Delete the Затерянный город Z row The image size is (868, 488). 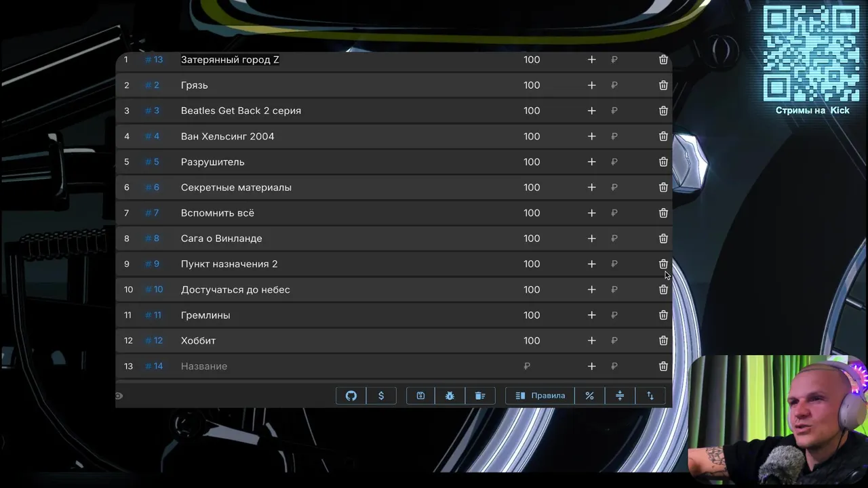coord(663,60)
